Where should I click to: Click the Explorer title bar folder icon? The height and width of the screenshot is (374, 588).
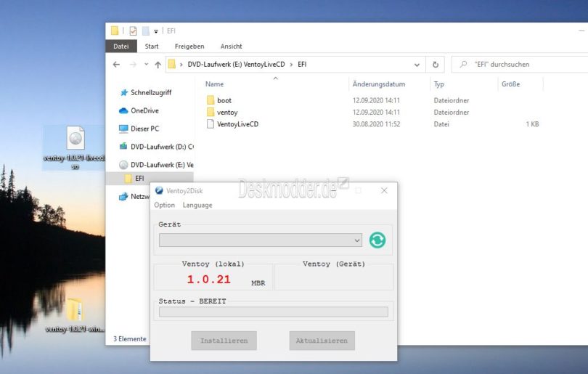[x=115, y=31]
